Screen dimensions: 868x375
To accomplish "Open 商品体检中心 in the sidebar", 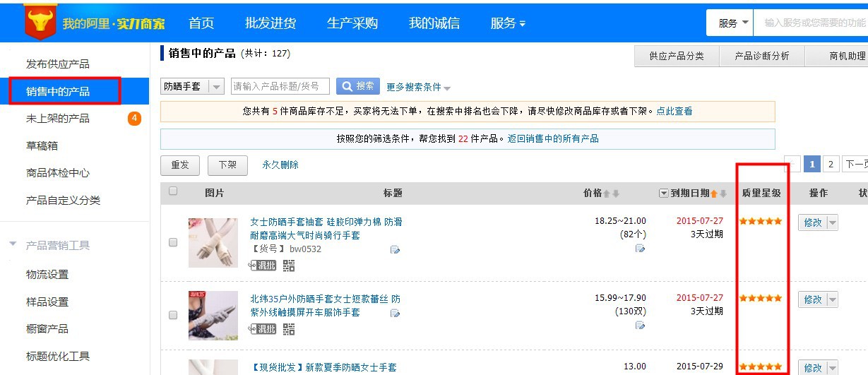I will point(58,173).
